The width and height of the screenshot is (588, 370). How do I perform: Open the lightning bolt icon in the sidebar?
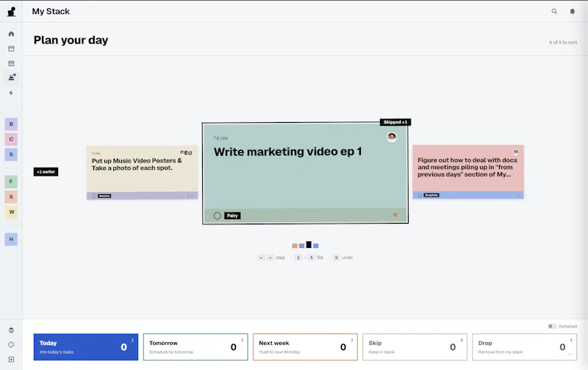[11, 93]
